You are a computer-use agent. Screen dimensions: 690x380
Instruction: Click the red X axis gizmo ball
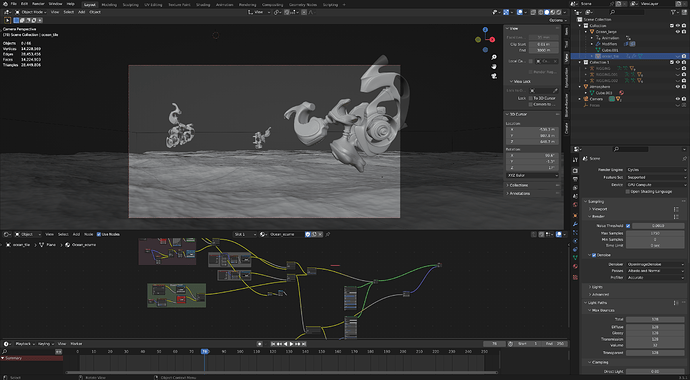(x=492, y=40)
